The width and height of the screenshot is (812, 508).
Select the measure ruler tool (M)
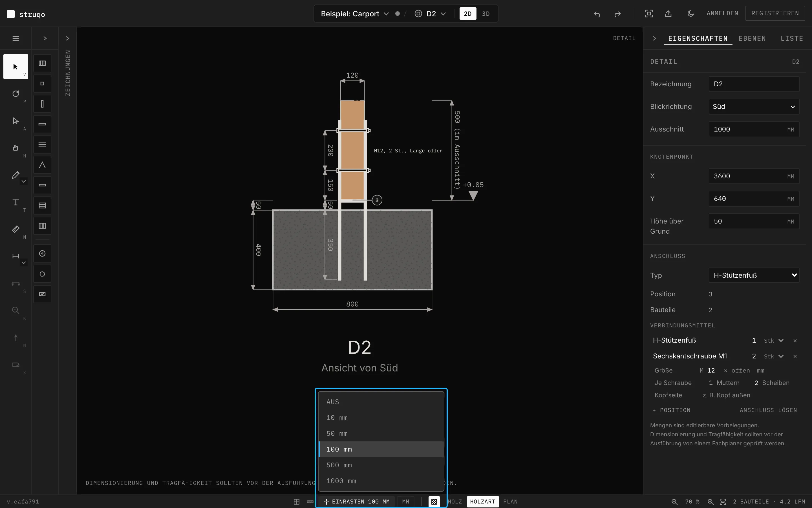(x=16, y=229)
